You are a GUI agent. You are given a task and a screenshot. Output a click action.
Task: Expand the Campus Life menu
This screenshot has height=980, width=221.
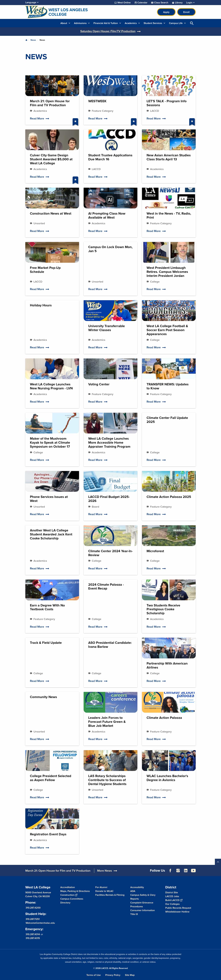tap(177, 23)
